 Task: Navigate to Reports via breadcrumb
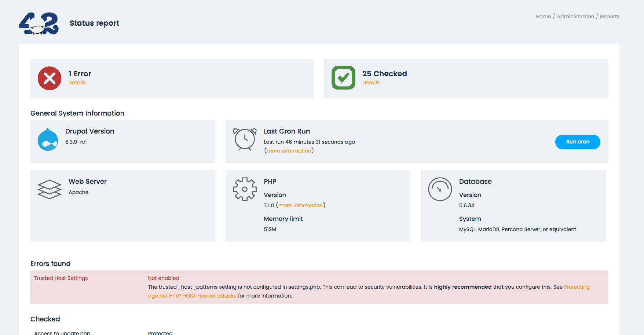click(610, 16)
